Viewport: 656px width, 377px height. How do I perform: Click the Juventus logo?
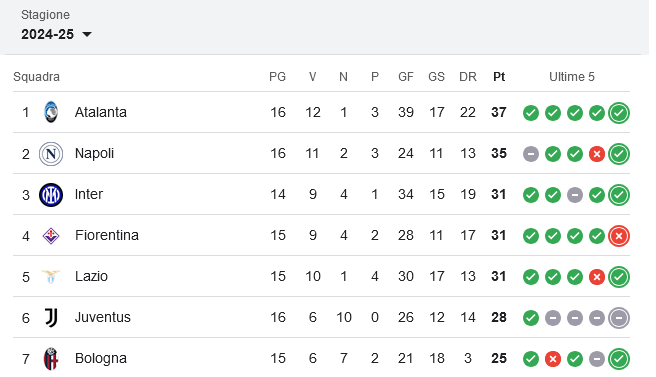tap(51, 318)
